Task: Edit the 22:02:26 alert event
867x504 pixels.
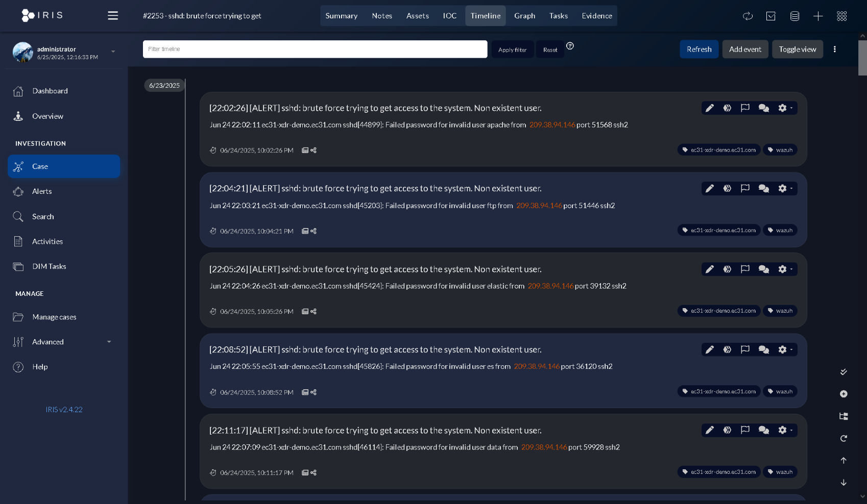Action: click(x=710, y=108)
